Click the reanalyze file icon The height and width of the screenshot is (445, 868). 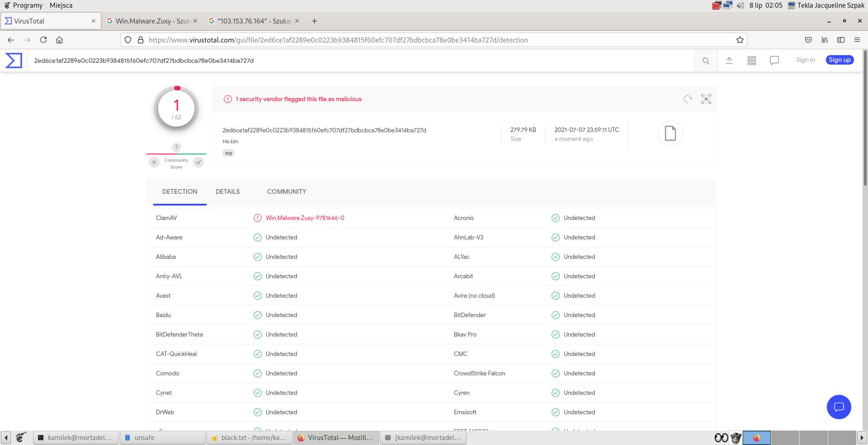coord(688,99)
